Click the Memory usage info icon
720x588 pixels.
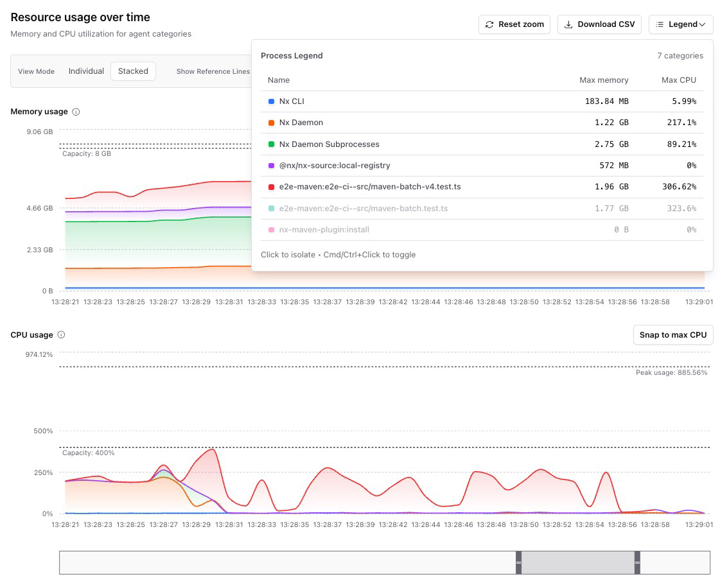click(76, 112)
